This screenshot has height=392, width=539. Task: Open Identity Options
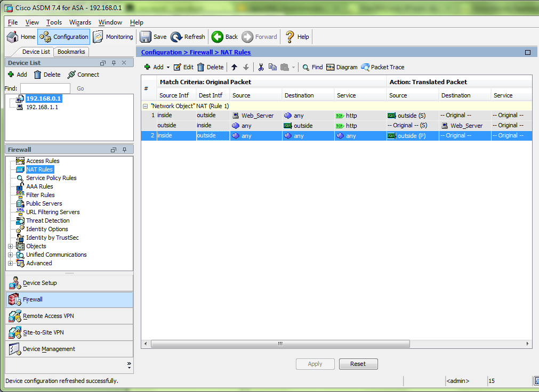click(x=47, y=229)
